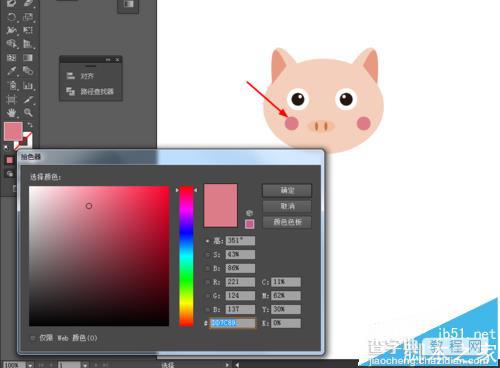Screen dimensions: 500x368
Task: Open the Align (对齐) panel icon
Action: (70, 76)
